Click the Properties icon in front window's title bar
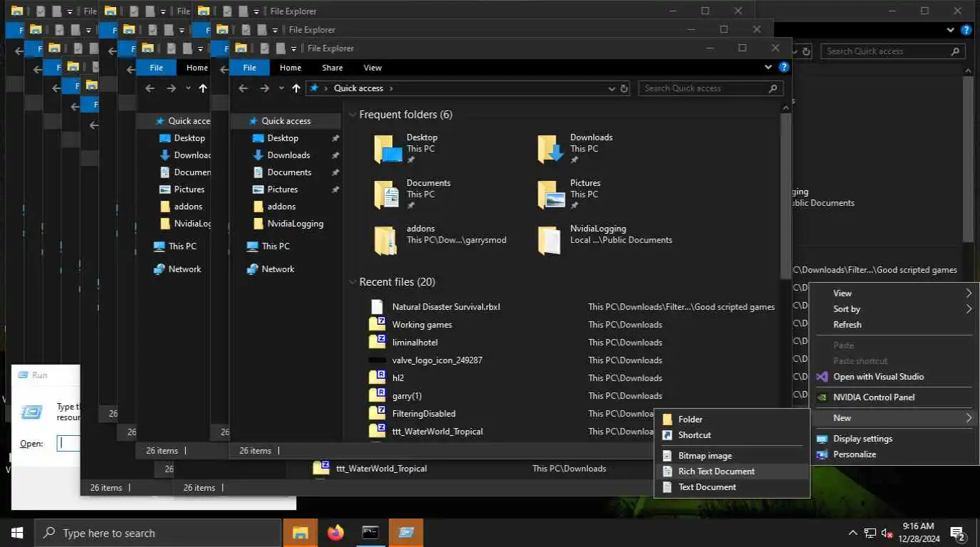Image resolution: width=980 pixels, height=547 pixels. click(265, 48)
